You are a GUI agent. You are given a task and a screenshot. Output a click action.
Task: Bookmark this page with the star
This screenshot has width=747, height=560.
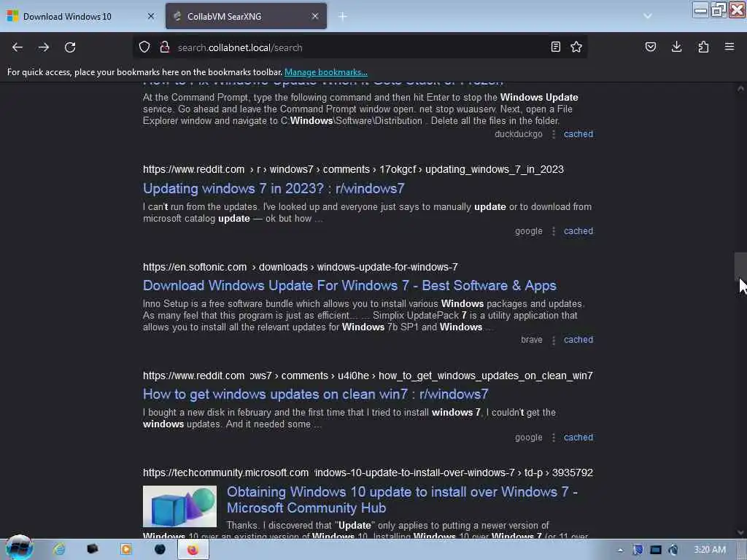576,47
